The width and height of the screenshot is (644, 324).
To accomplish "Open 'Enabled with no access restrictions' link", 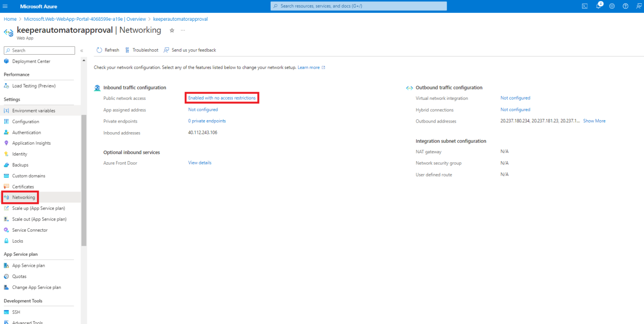I will 222,98.
